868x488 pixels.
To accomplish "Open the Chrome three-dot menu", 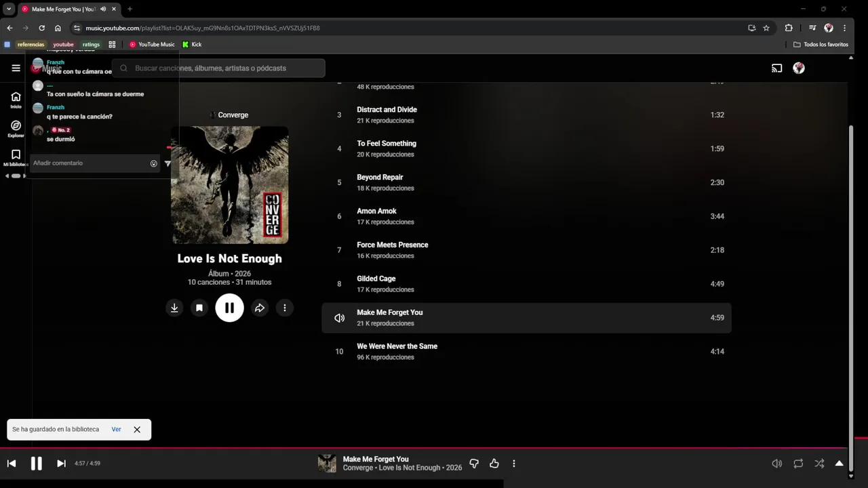I will pyautogui.click(x=844, y=28).
